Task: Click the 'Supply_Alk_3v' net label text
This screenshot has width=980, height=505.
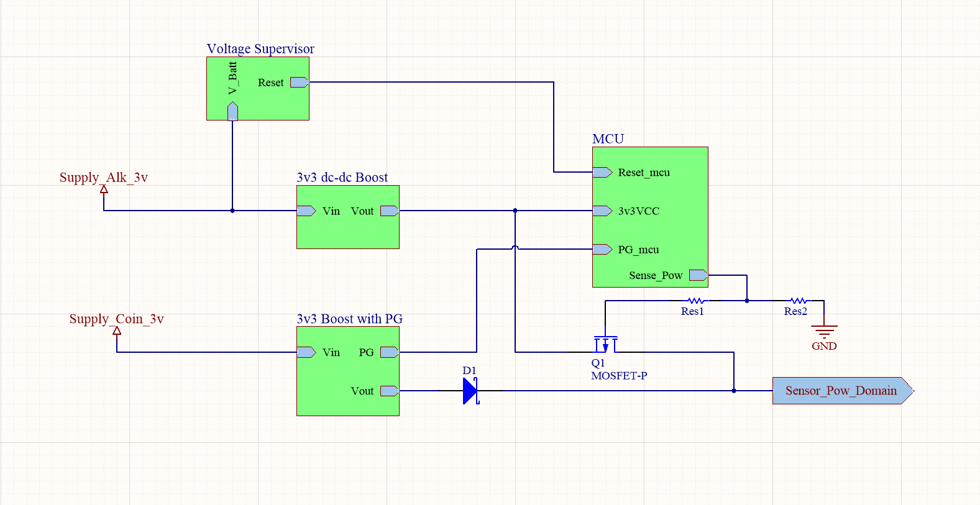Action: pyautogui.click(x=104, y=177)
